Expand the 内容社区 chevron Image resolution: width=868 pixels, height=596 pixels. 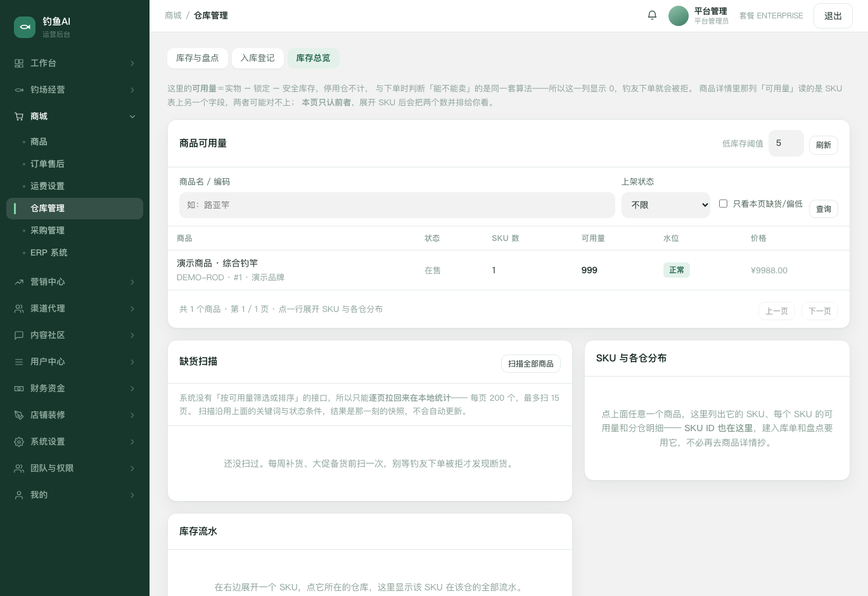click(132, 335)
